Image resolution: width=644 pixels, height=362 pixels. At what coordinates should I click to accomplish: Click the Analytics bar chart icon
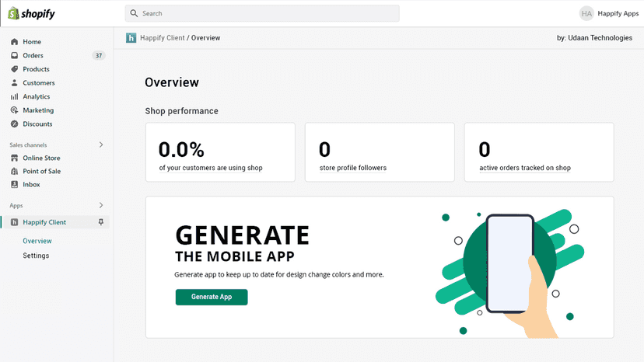click(x=14, y=96)
